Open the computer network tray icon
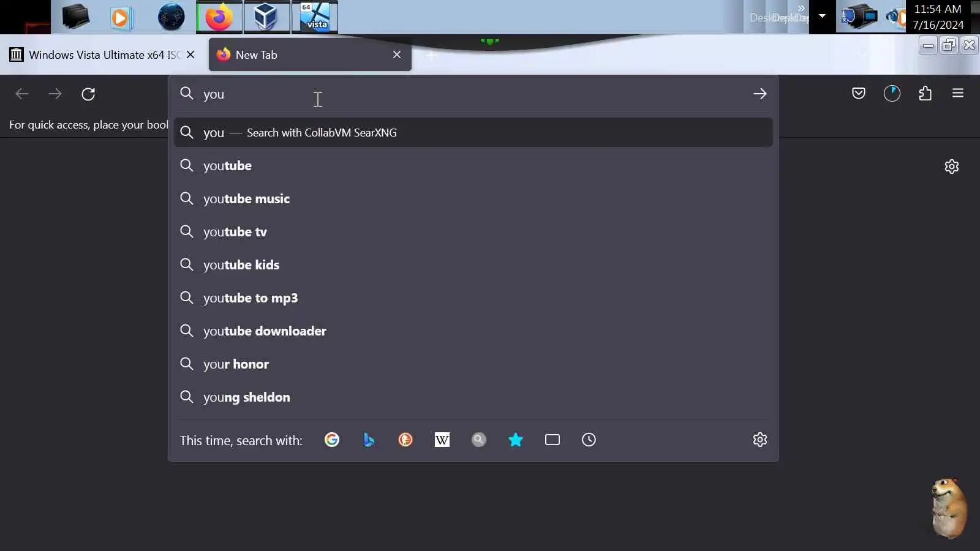980x551 pixels. (859, 17)
